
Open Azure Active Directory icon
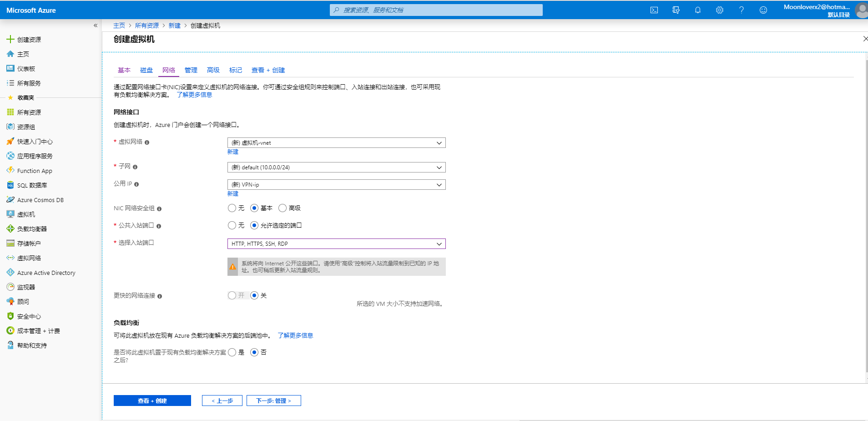10,273
